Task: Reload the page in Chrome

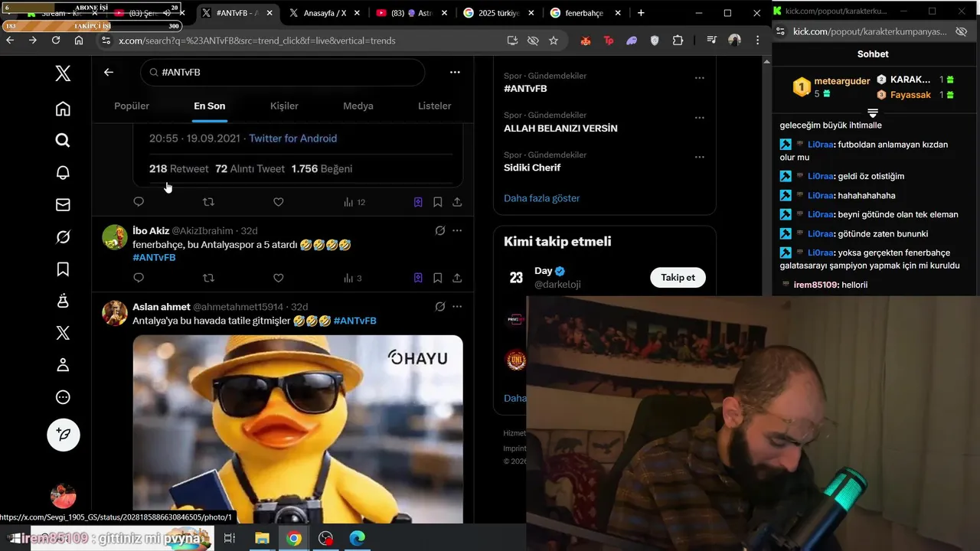Action: coord(55,40)
